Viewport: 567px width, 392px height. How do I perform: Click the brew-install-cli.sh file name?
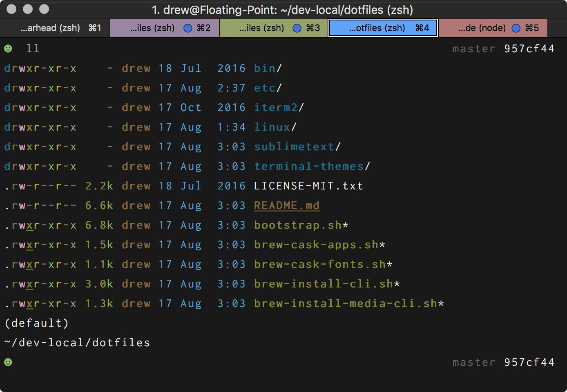(x=327, y=284)
